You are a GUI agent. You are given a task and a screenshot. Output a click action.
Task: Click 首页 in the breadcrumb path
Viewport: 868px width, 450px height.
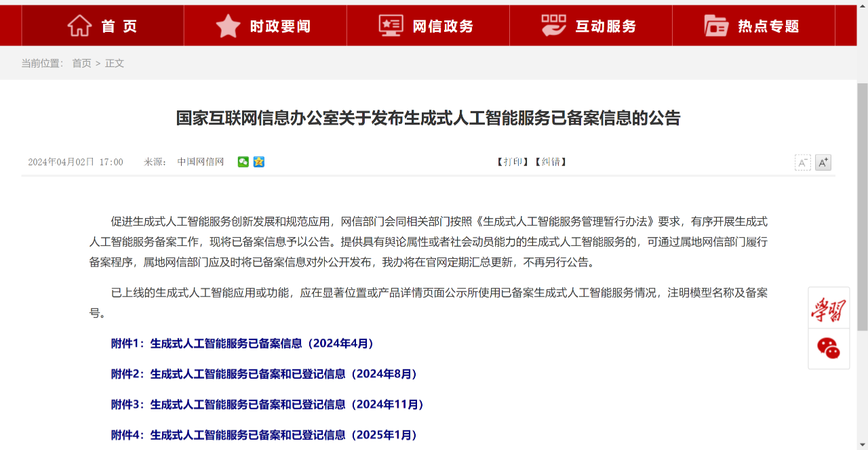pos(81,63)
